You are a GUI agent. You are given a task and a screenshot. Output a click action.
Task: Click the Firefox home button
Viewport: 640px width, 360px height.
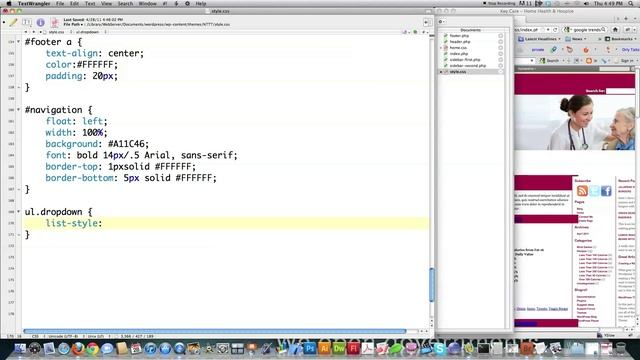pyautogui.click(x=616, y=29)
